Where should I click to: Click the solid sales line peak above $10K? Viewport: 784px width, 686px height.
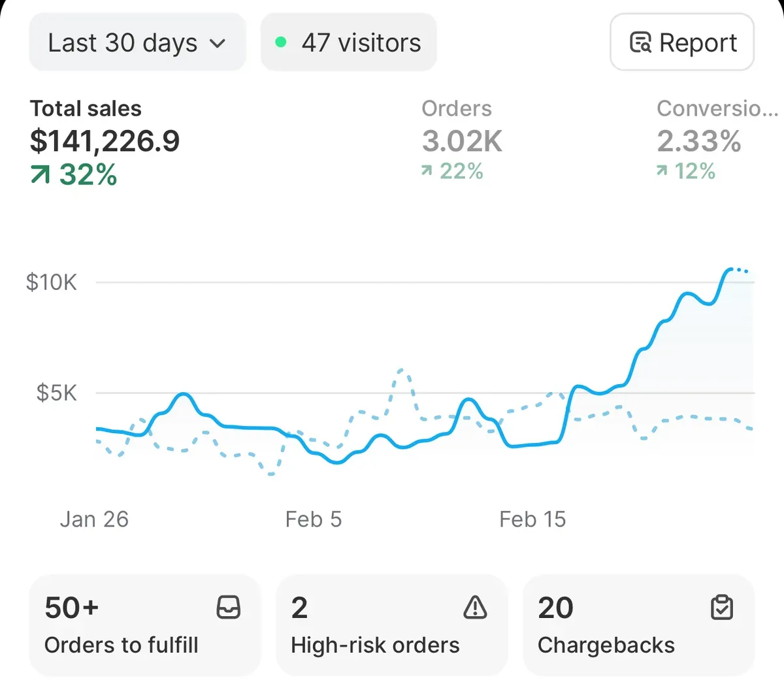(730, 269)
